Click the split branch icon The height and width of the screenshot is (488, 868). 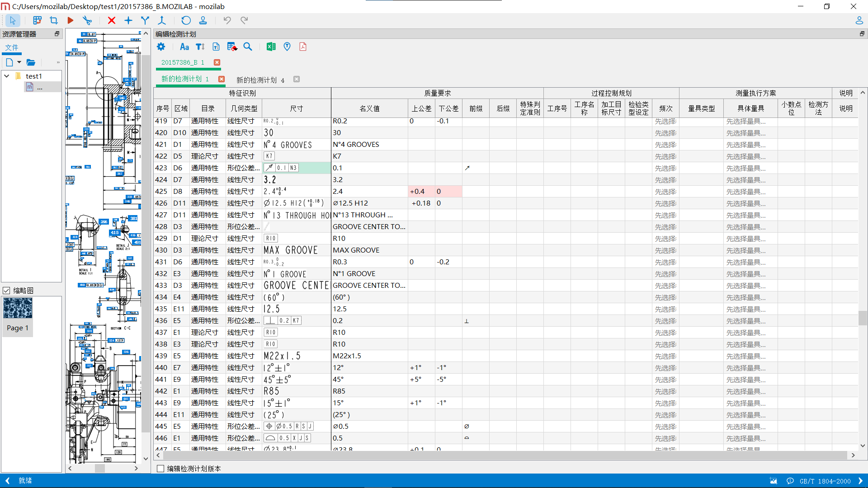click(162, 20)
